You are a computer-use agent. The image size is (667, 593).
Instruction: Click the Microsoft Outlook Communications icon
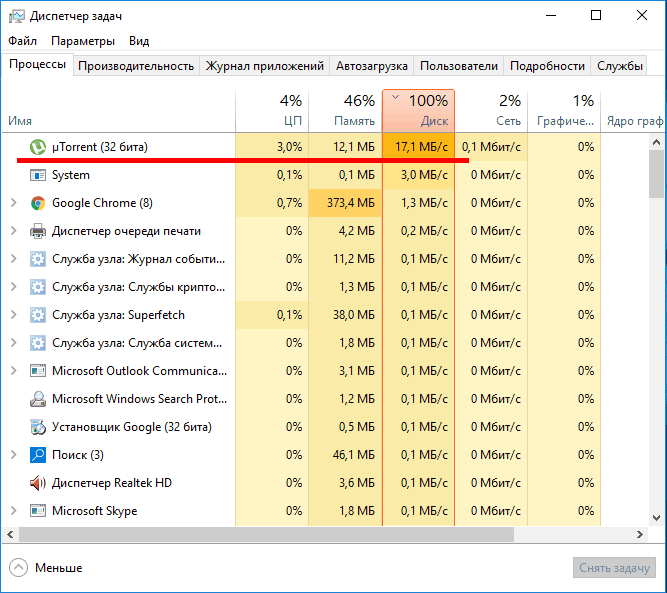[x=38, y=371]
